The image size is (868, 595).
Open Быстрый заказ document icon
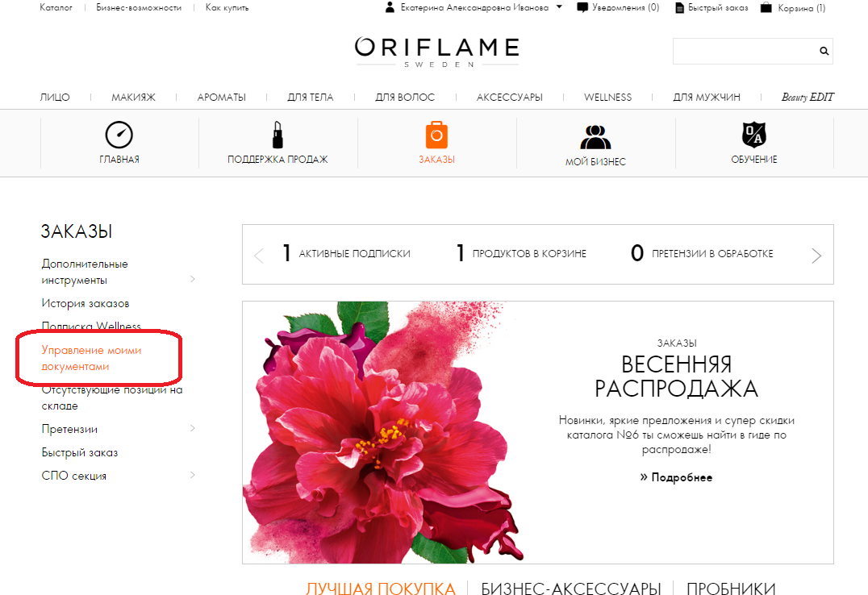[679, 8]
